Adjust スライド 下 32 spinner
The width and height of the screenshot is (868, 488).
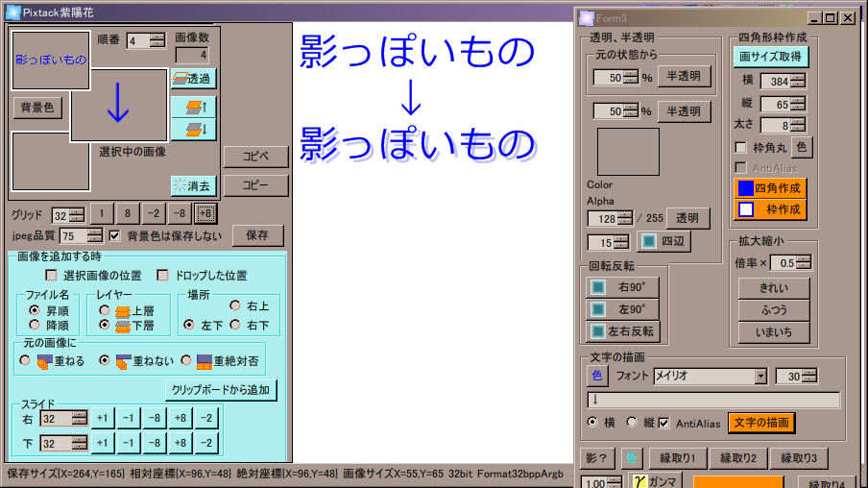(x=80, y=443)
